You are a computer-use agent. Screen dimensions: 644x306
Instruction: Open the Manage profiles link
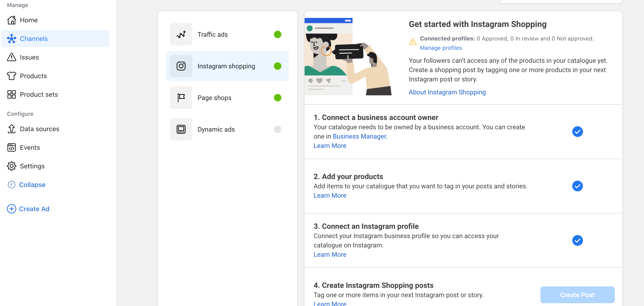tap(441, 48)
